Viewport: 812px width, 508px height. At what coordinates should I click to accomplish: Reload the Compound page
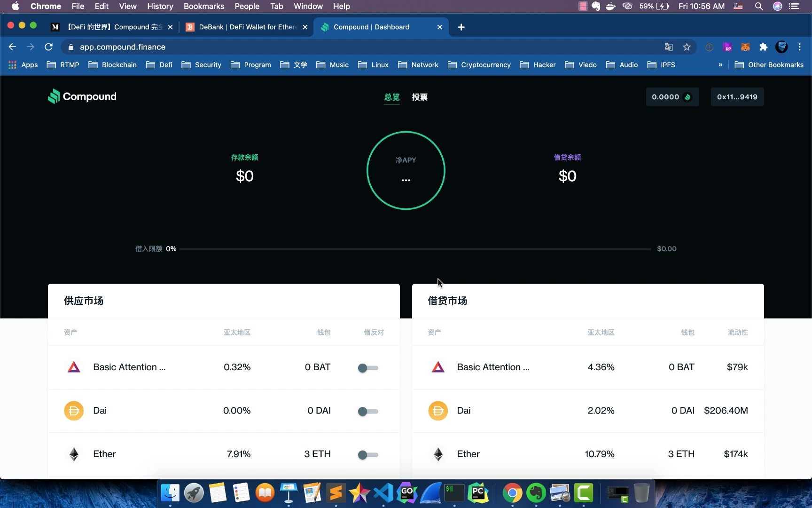coord(48,47)
